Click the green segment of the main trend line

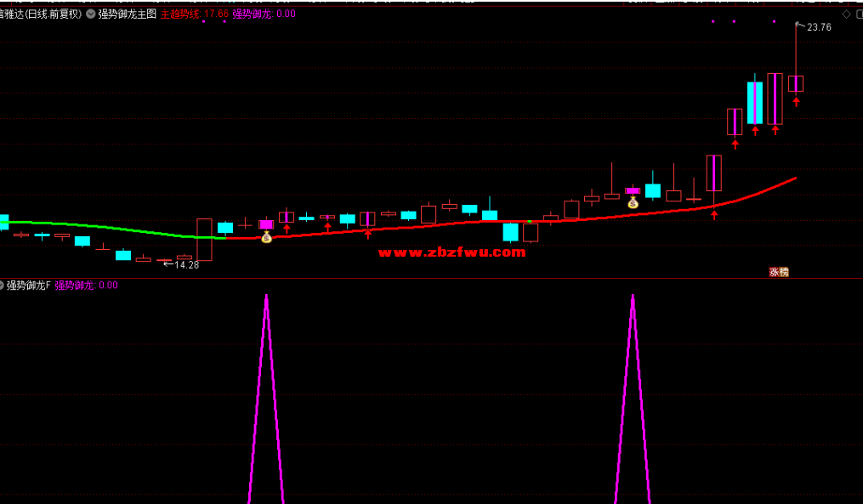tap(113, 227)
